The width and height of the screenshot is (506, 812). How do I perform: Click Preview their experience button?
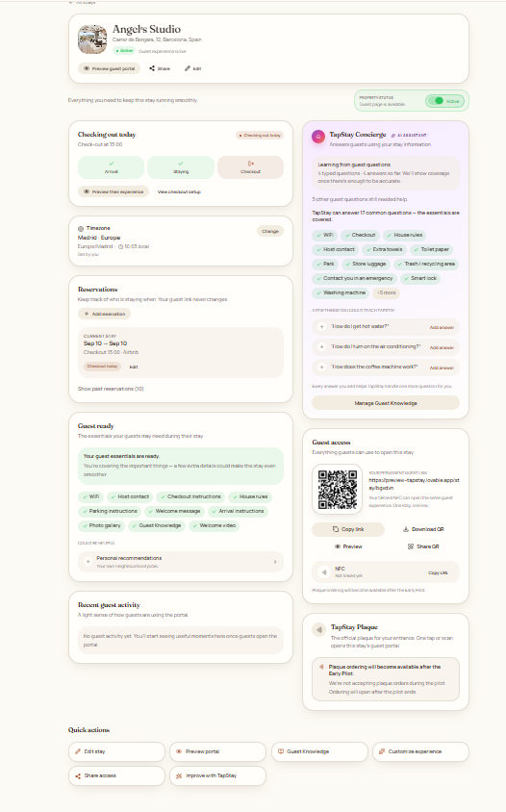[114, 191]
